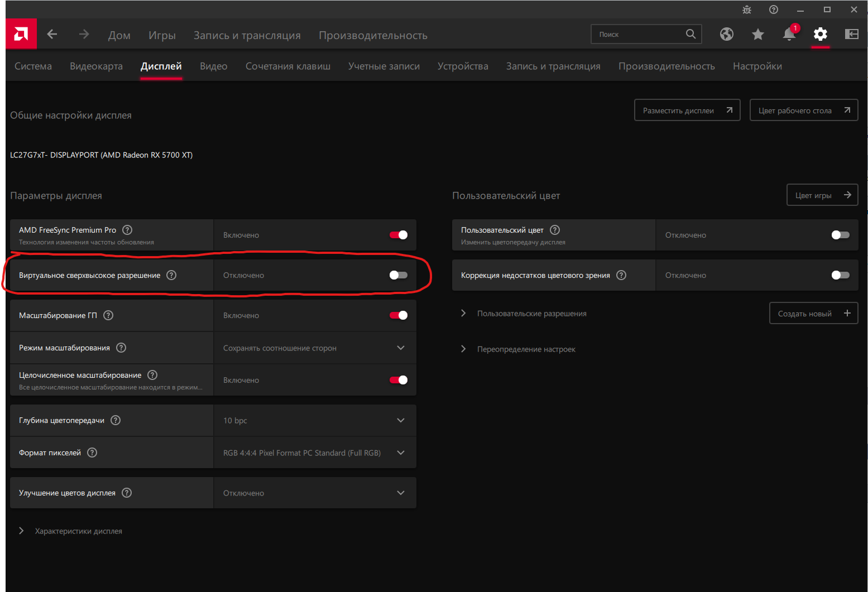Toggle the sidebar panel icon
868x592 pixels.
[852, 35]
